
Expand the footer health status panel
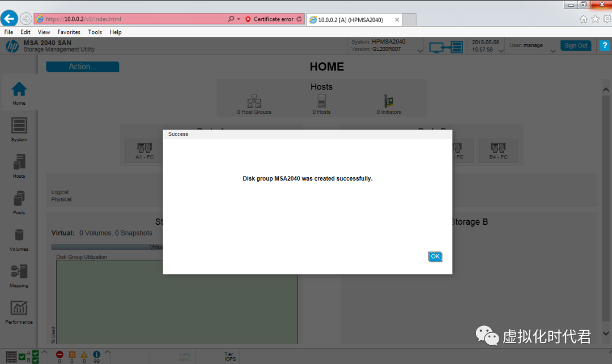pyautogui.click(x=44, y=352)
